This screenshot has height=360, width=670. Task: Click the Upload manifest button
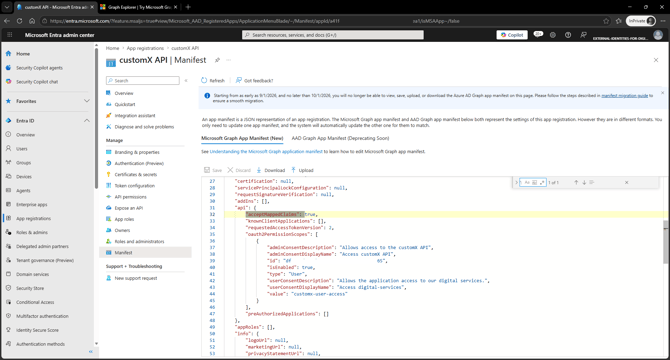302,170
